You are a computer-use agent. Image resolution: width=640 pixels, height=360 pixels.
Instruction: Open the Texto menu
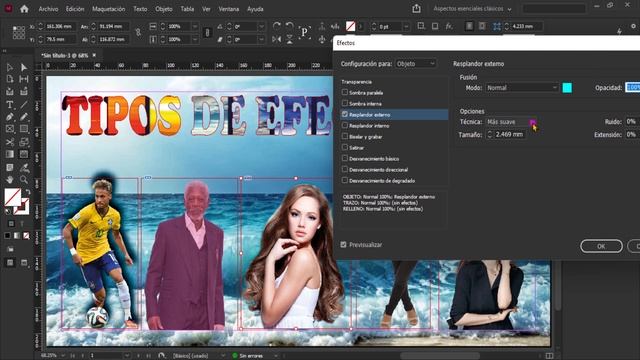point(140,9)
